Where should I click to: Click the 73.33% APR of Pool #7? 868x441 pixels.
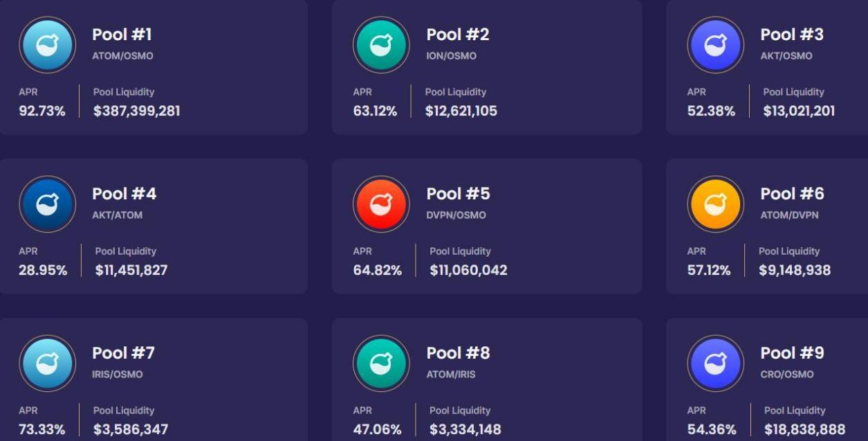pyautogui.click(x=42, y=429)
